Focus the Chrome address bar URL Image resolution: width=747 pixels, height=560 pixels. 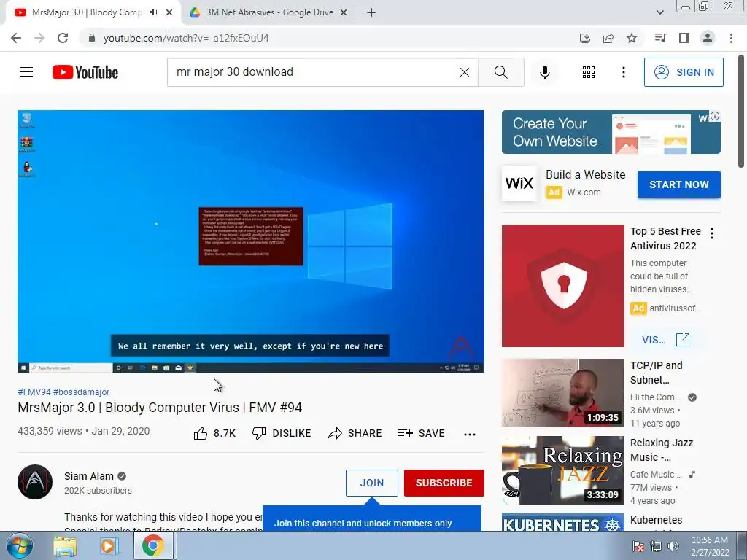pyautogui.click(x=186, y=38)
